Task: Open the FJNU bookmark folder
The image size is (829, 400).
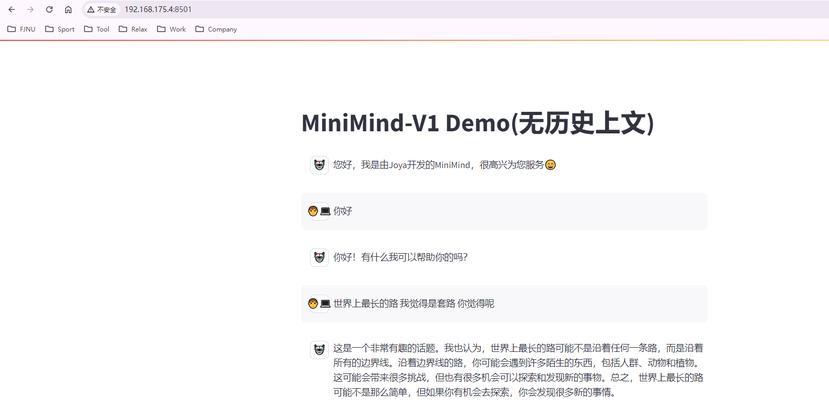Action: (21, 29)
